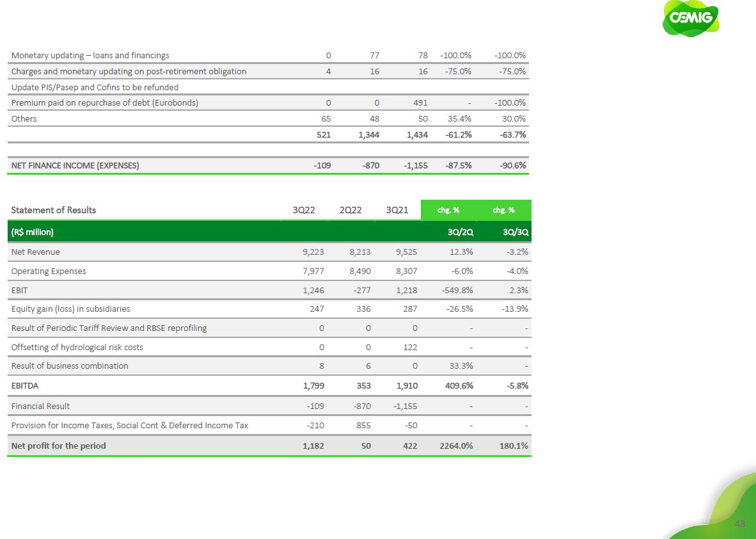Select the green 3Q/2Q header cell
This screenshot has width=756, height=539.
pyautogui.click(x=460, y=232)
